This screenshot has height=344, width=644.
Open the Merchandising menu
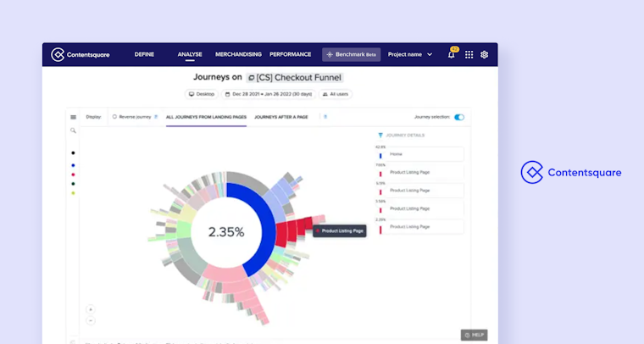(238, 54)
